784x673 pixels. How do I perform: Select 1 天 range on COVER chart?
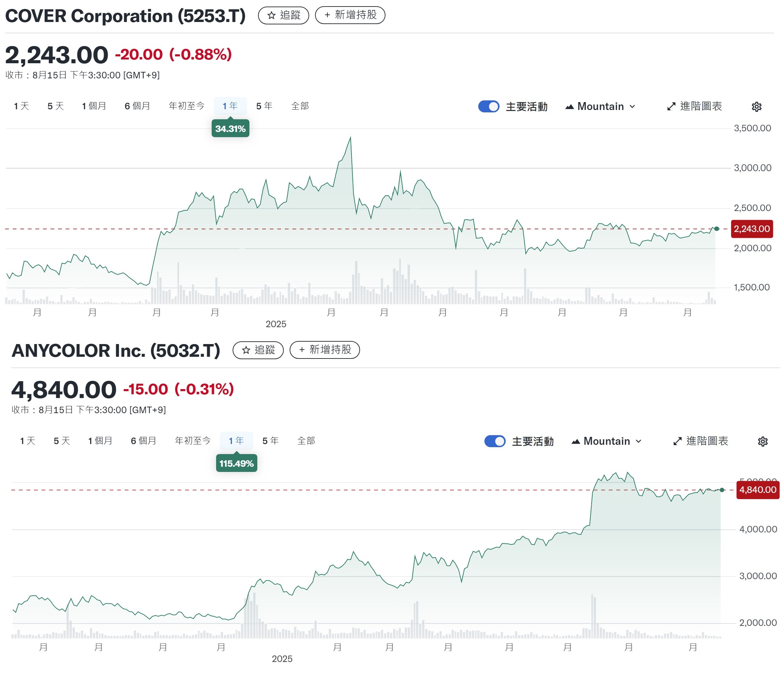pyautogui.click(x=22, y=106)
